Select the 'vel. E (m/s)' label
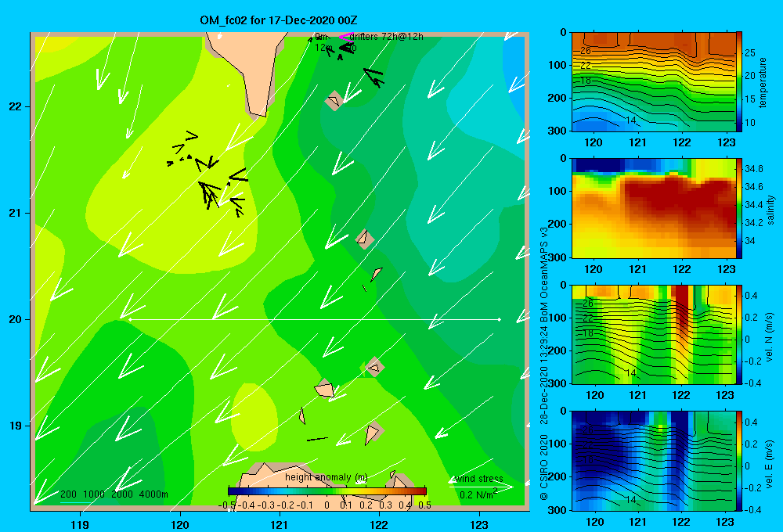This screenshot has height=532, width=783. click(770, 463)
